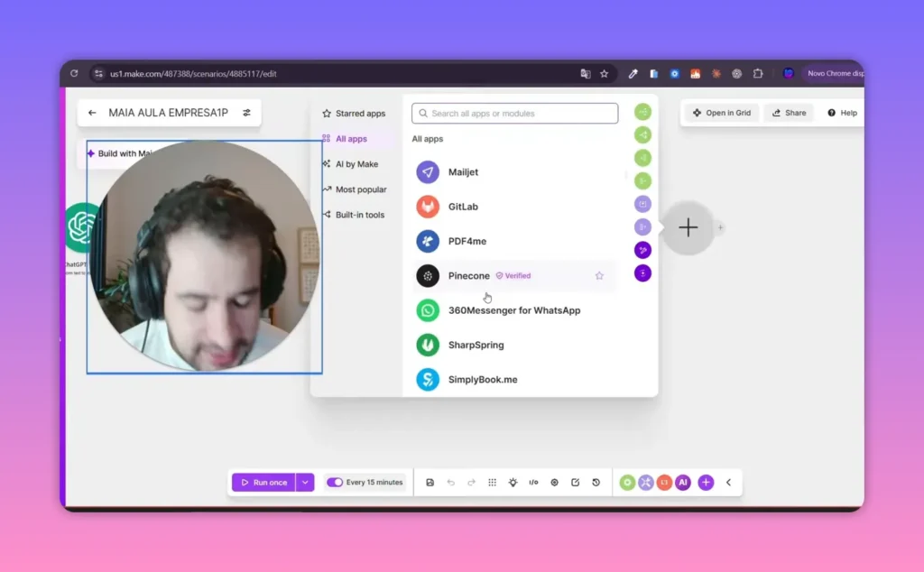
Task: Open the Built-in tools category
Action: point(354,215)
